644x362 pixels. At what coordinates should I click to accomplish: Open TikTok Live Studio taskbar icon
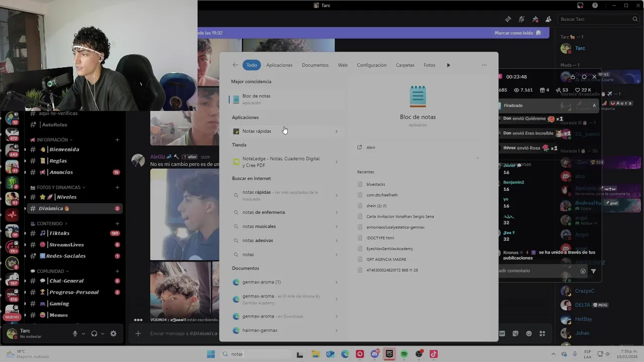[x=434, y=354]
